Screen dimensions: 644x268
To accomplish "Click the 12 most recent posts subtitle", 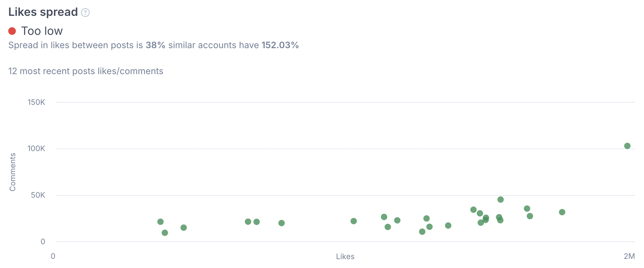I will pyautogui.click(x=86, y=71).
